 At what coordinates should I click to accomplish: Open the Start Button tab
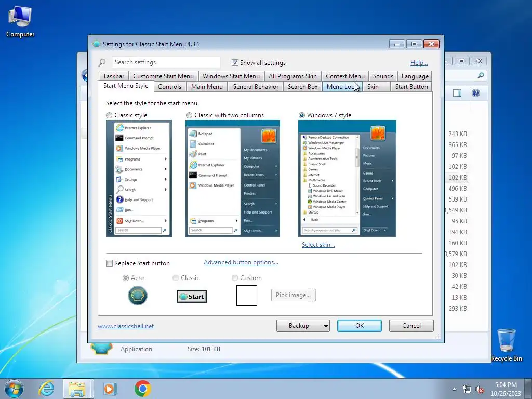(x=411, y=87)
